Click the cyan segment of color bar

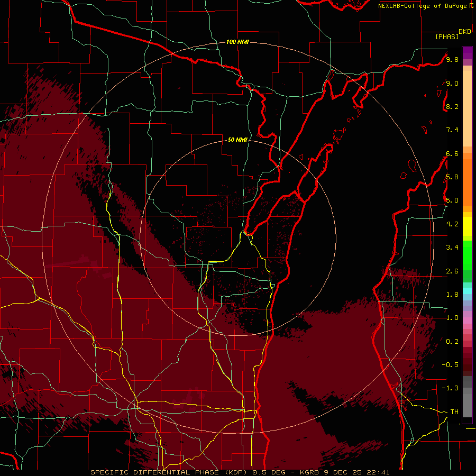point(467,291)
